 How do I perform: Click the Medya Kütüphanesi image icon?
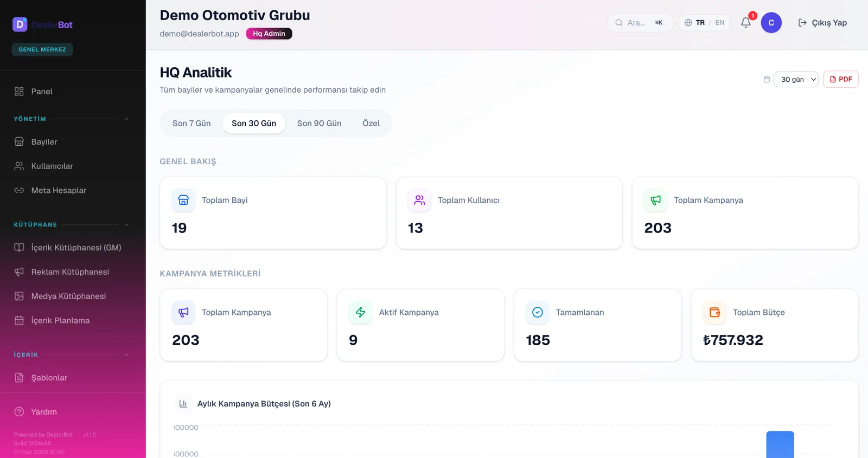[19, 296]
